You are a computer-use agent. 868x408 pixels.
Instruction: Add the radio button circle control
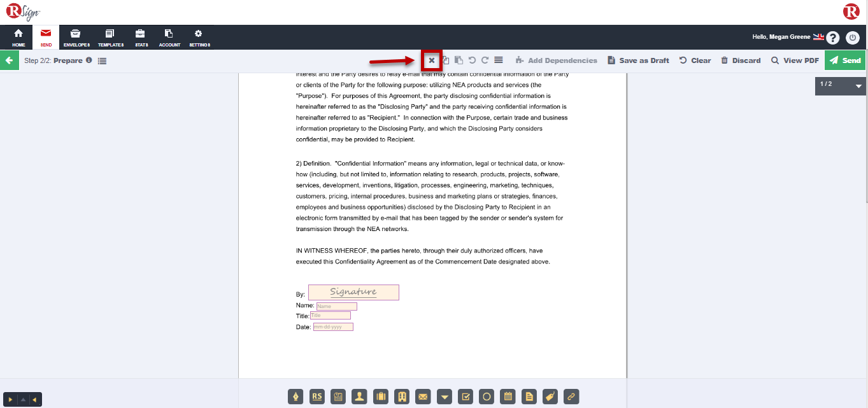[487, 397]
